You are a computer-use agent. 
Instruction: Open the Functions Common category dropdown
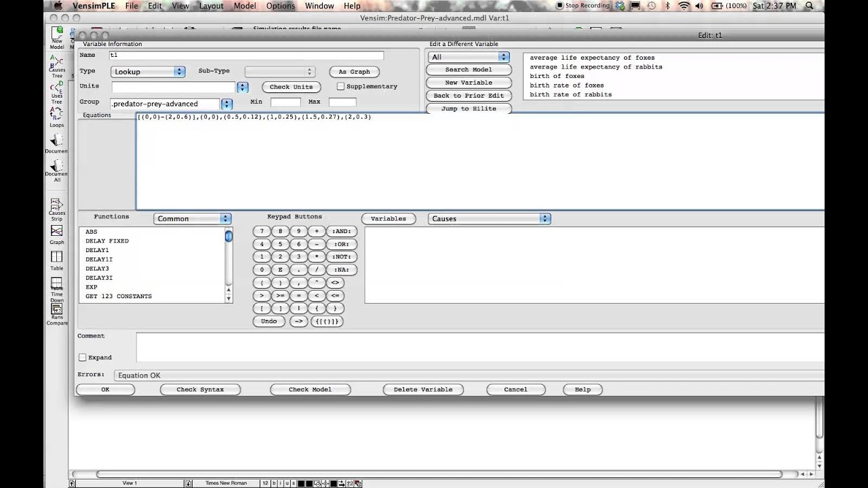193,218
